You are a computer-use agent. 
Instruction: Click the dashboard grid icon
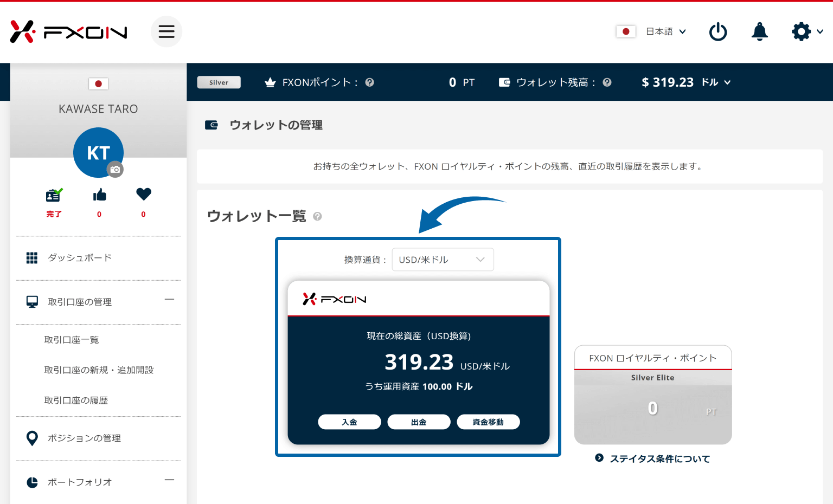(x=32, y=258)
